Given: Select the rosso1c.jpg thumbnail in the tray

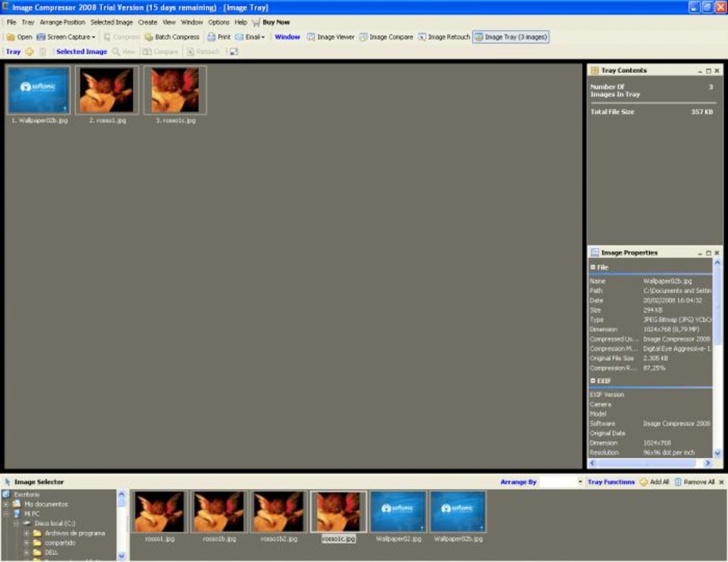Looking at the screenshot, I should coord(176,89).
